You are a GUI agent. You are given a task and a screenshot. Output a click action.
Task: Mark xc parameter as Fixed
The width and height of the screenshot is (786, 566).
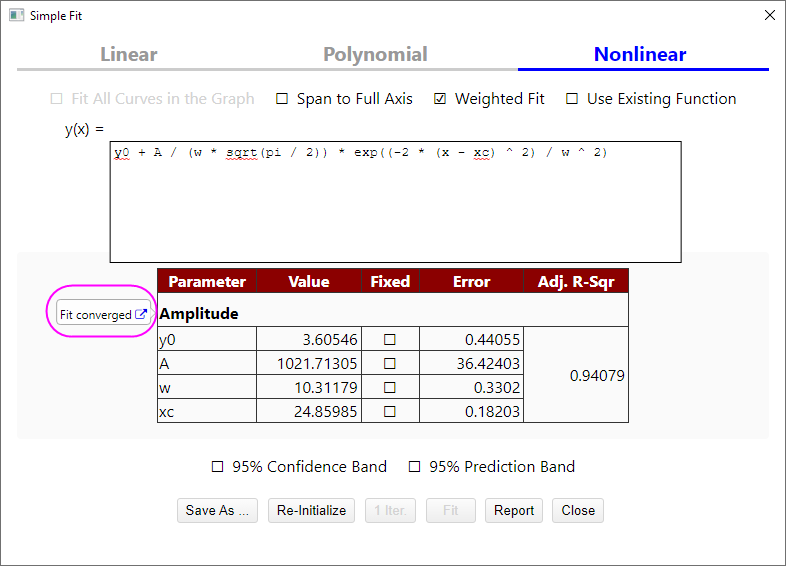click(390, 411)
